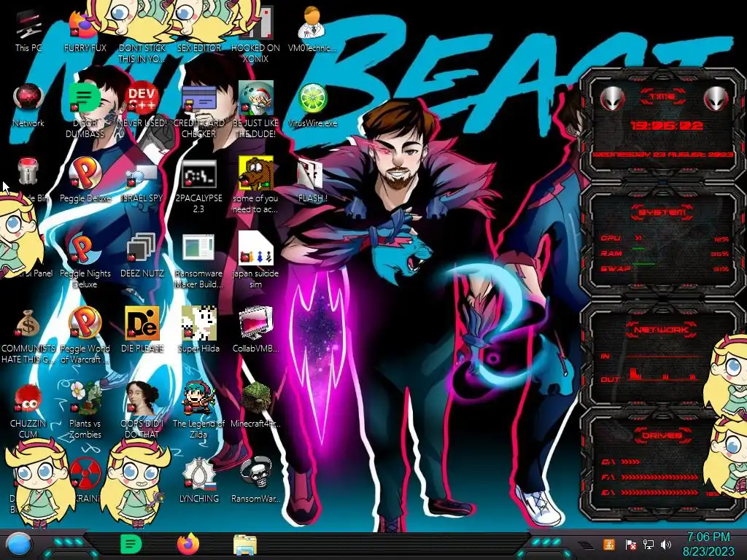The width and height of the screenshot is (747, 560).
Task: Select the 2PACALYPSE 2.3 console icon
Action: click(198, 186)
